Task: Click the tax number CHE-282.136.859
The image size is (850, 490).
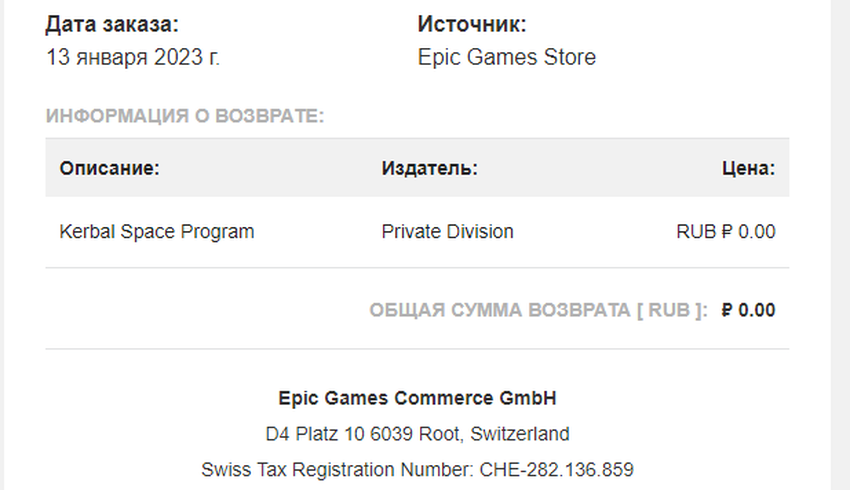Action: pos(554,469)
